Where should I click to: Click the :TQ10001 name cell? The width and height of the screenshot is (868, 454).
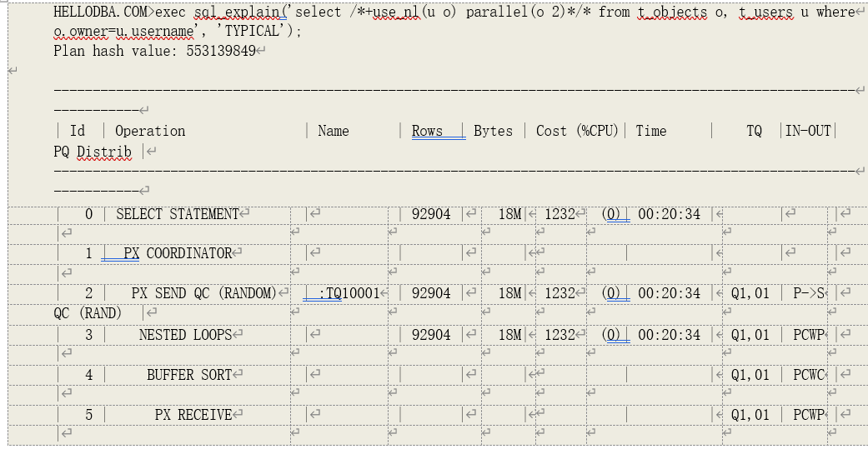[344, 293]
